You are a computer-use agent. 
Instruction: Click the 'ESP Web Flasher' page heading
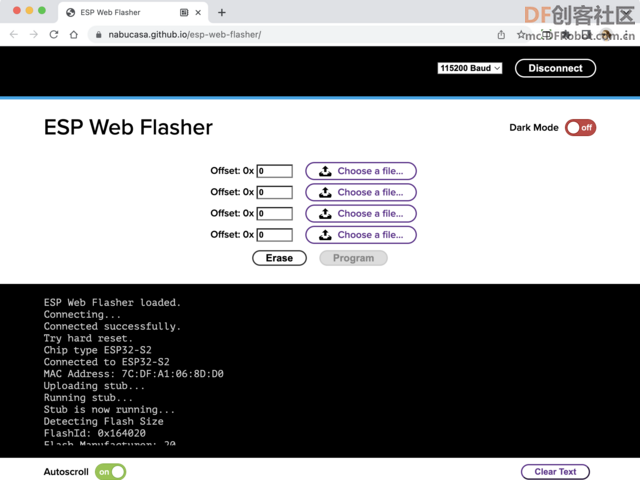coord(128,127)
